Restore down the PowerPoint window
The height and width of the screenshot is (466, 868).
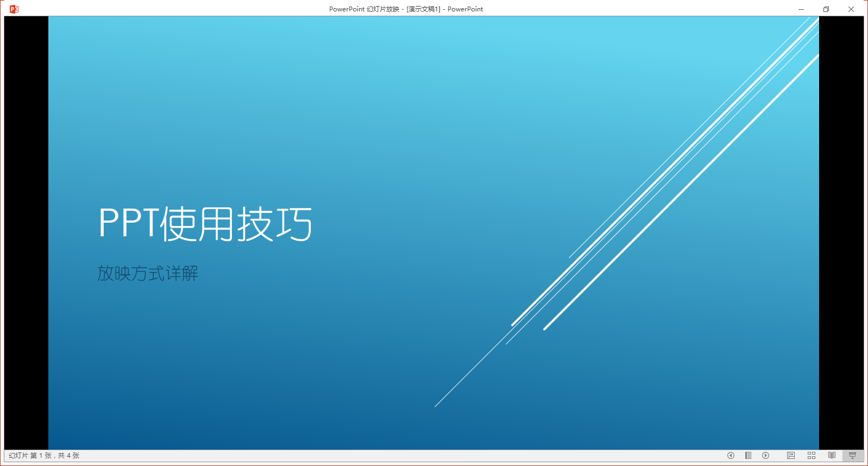click(826, 9)
